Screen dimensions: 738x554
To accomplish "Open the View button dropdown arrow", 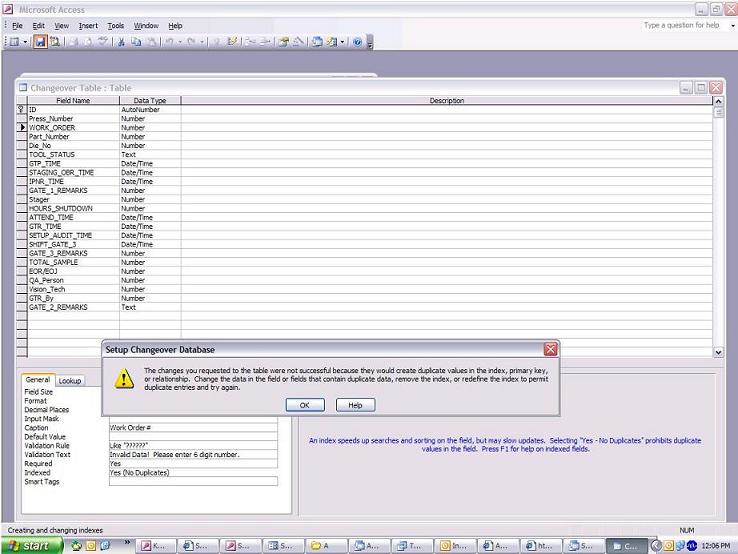I will coord(26,42).
